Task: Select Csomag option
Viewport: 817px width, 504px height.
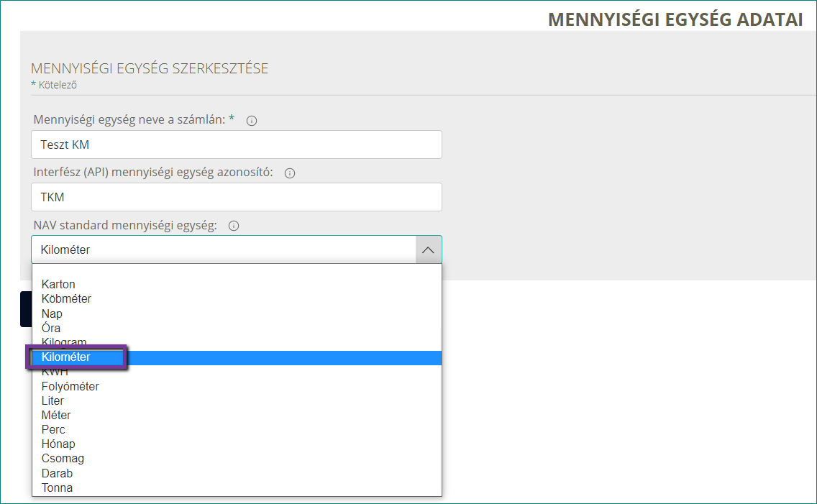Action: pyautogui.click(x=237, y=459)
